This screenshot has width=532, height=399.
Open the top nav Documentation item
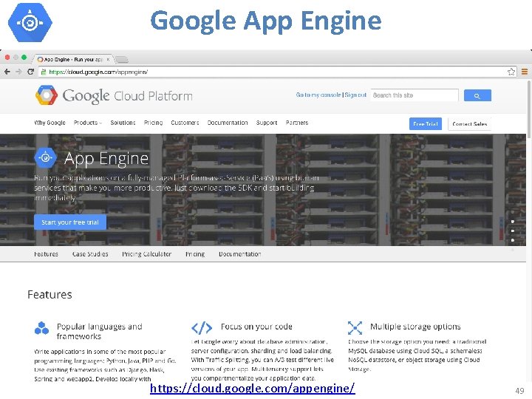tap(228, 123)
